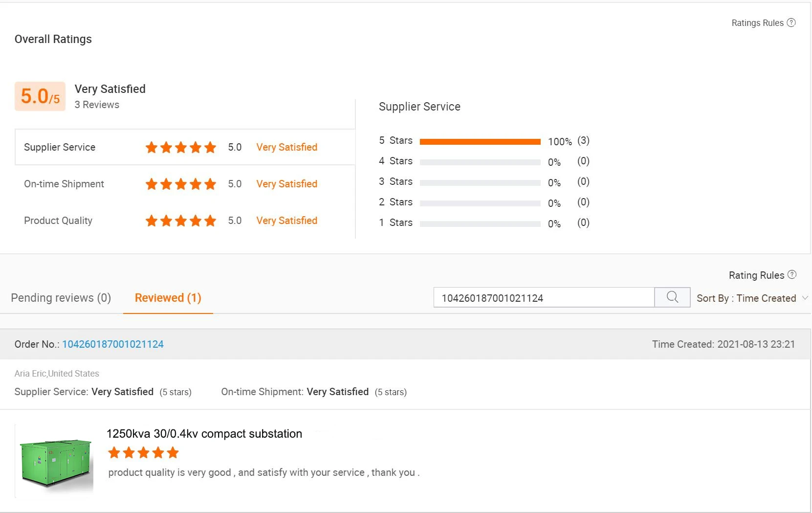Click the Rating Rules question mark icon
The height and width of the screenshot is (513, 812).
(792, 275)
